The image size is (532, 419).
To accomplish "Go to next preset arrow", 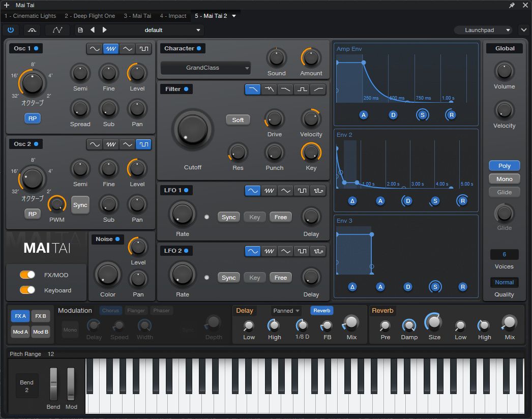I will (x=104, y=30).
